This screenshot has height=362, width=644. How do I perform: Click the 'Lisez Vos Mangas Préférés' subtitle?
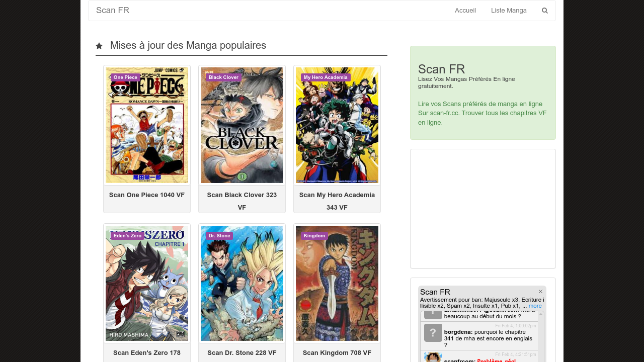[x=466, y=82]
